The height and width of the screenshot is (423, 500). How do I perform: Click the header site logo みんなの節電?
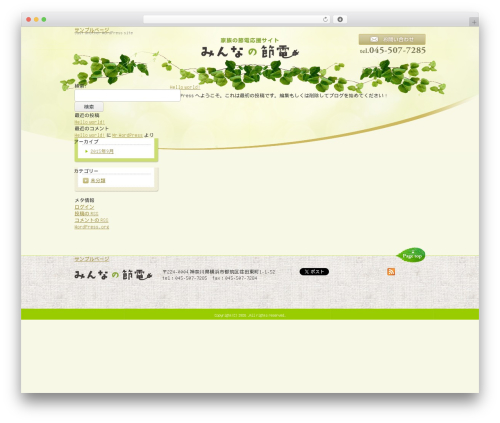tap(250, 52)
